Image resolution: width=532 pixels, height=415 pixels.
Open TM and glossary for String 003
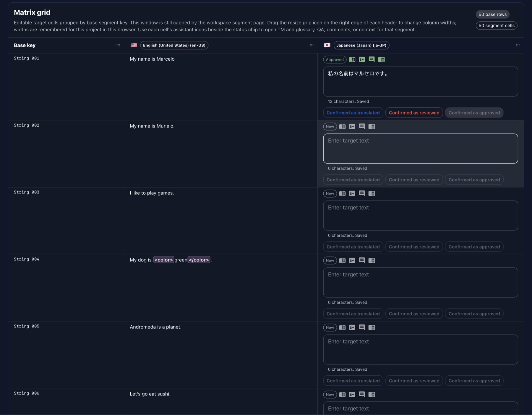[342, 193]
